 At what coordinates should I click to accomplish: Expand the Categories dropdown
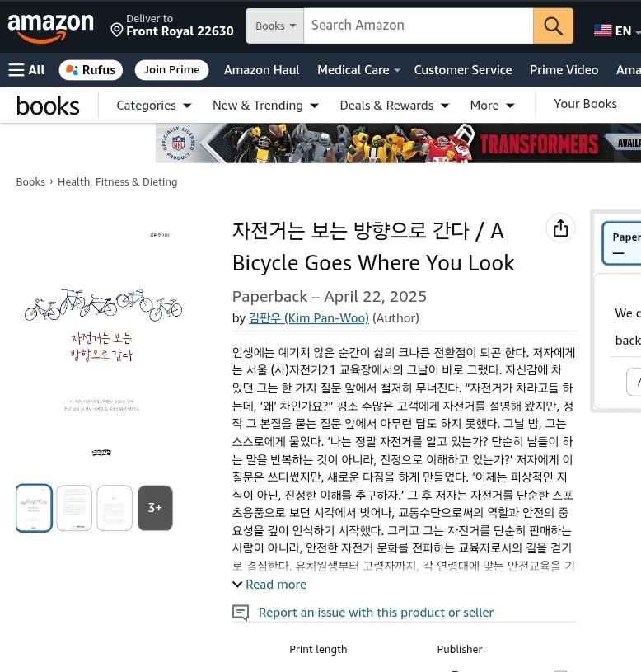tap(154, 106)
